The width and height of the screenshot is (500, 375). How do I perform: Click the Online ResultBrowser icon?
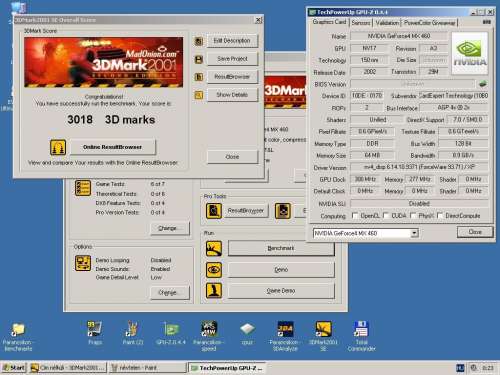pos(58,147)
